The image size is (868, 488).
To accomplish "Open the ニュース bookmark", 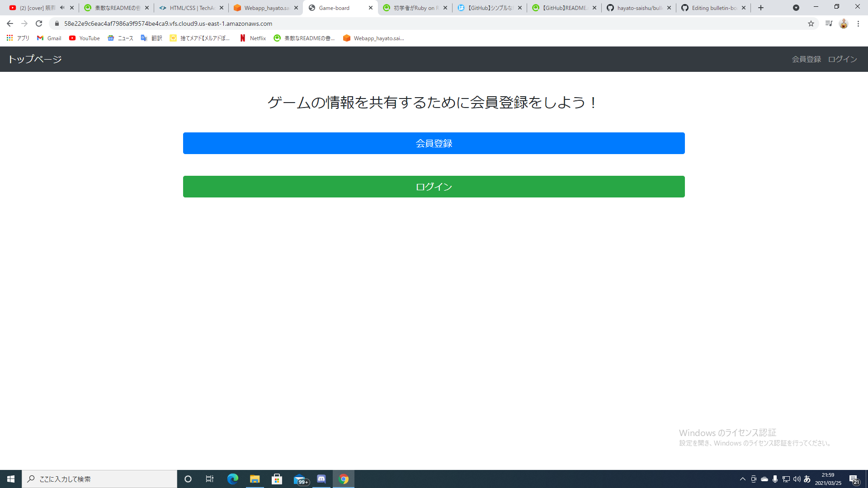I will tap(120, 38).
